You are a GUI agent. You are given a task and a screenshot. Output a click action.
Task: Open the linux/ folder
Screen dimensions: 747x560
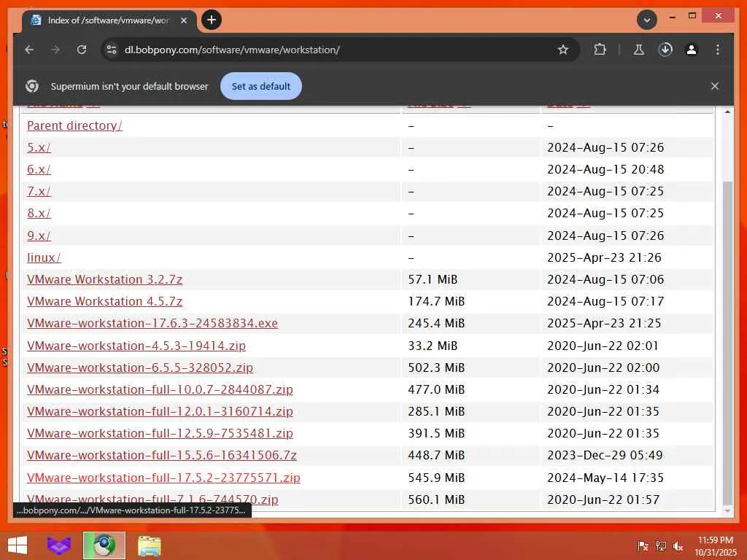[44, 257]
